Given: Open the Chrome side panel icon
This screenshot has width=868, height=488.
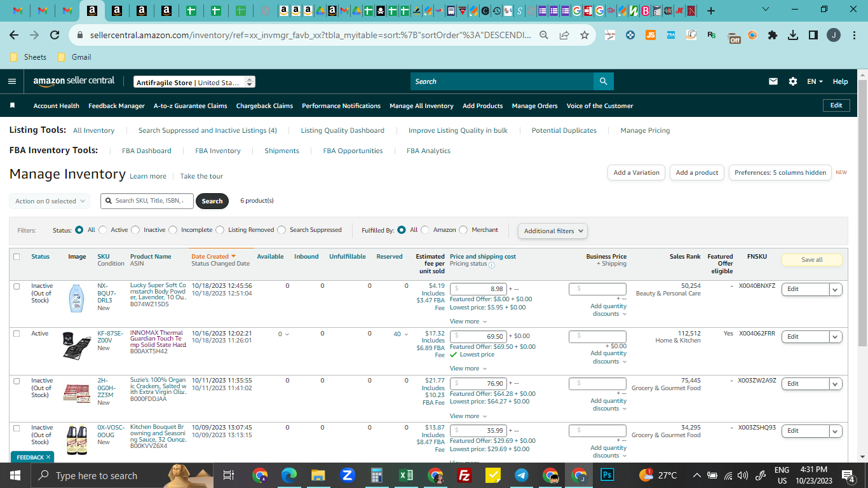Looking at the screenshot, I should click(x=813, y=36).
